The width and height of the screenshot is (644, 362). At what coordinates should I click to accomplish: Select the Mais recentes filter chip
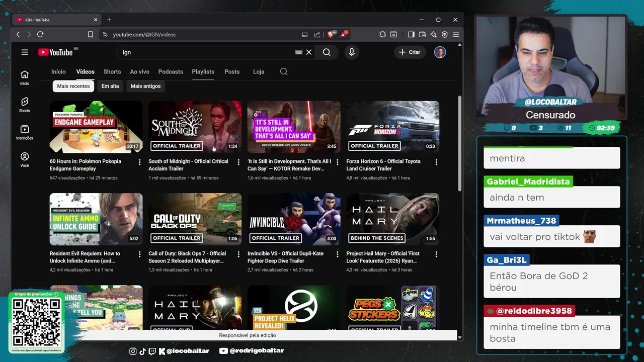(73, 86)
